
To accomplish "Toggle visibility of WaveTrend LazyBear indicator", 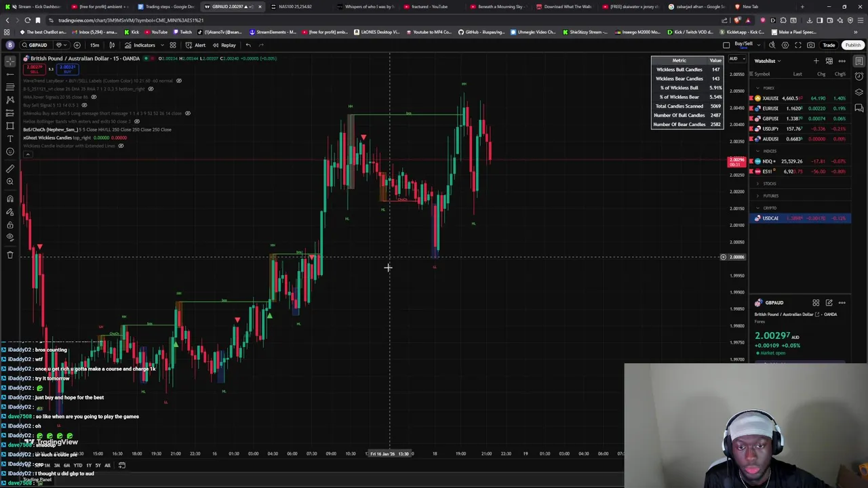I will [x=179, y=81].
